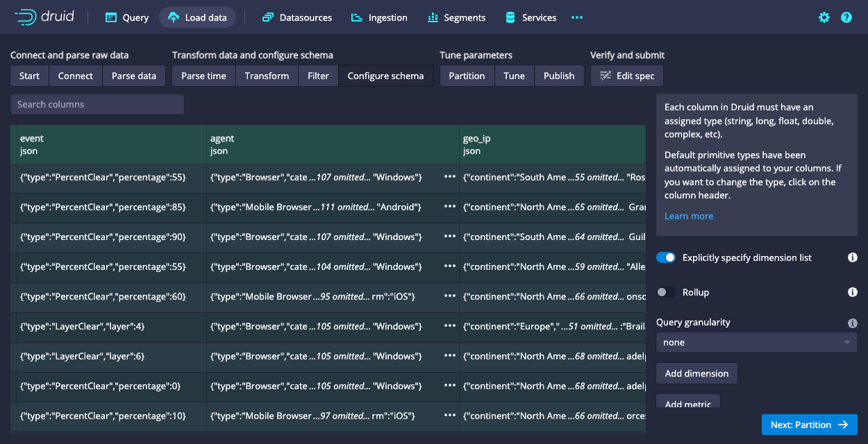The height and width of the screenshot is (444, 868).
Task: Show info for Explicitly specify dimension list
Action: (853, 257)
